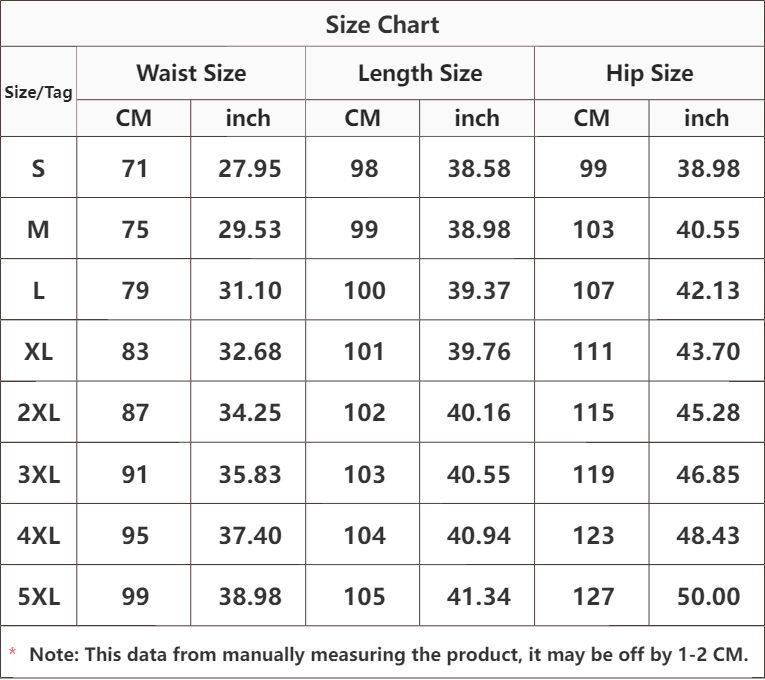
Task: Click the 31.10 inch waist cell
Action: click(249, 291)
